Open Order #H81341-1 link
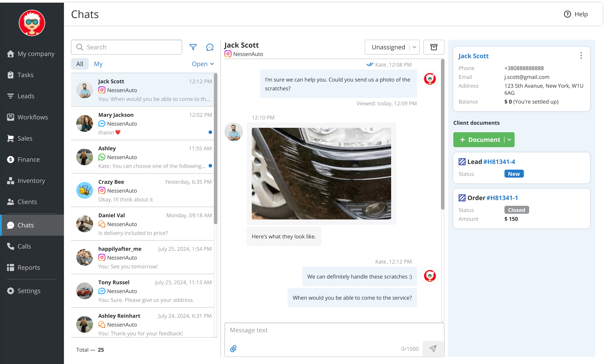 tap(502, 198)
